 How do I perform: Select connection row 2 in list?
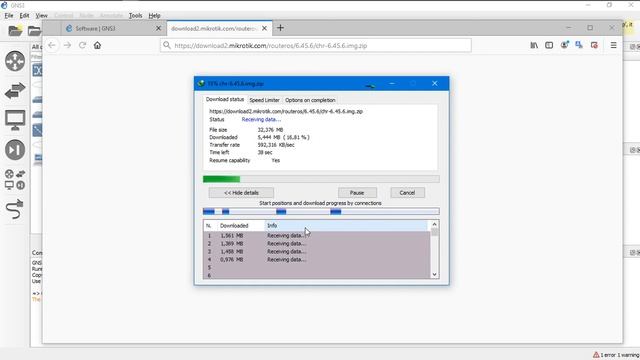[x=316, y=244]
